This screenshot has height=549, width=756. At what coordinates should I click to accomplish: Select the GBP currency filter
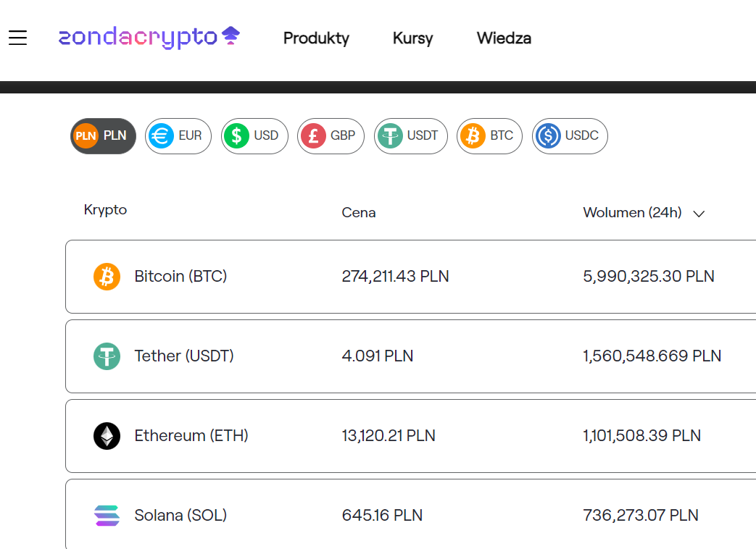(331, 136)
